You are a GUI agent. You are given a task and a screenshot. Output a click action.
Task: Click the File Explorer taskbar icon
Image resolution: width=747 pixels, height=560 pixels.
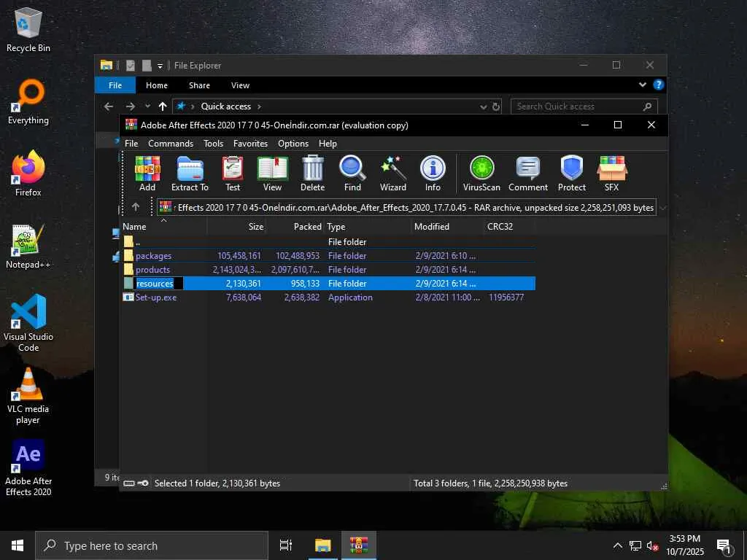[322, 545]
